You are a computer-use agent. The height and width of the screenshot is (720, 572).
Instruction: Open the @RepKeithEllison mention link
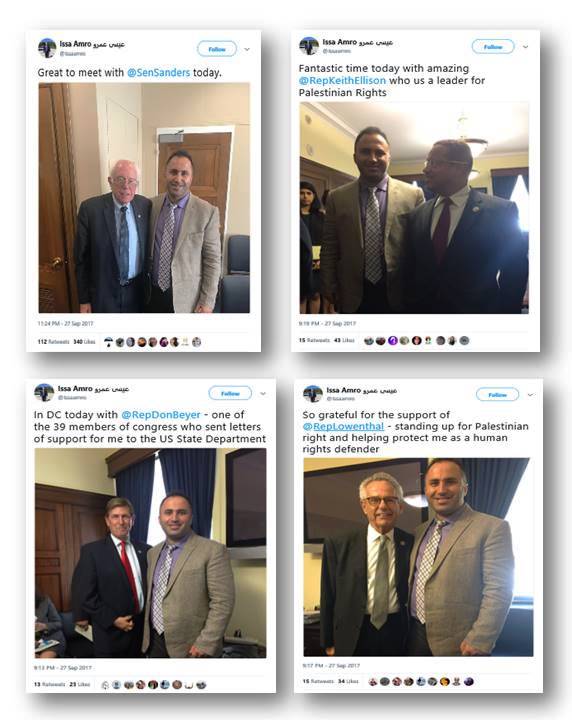point(342,80)
